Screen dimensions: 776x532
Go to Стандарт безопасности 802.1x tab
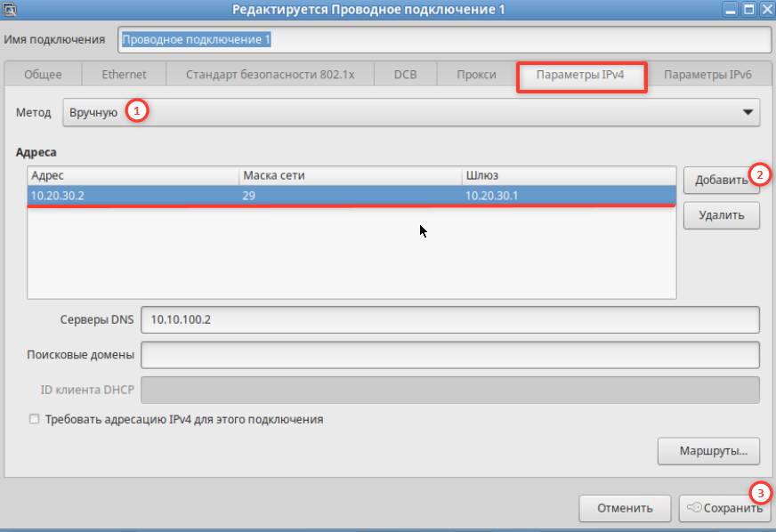(271, 75)
